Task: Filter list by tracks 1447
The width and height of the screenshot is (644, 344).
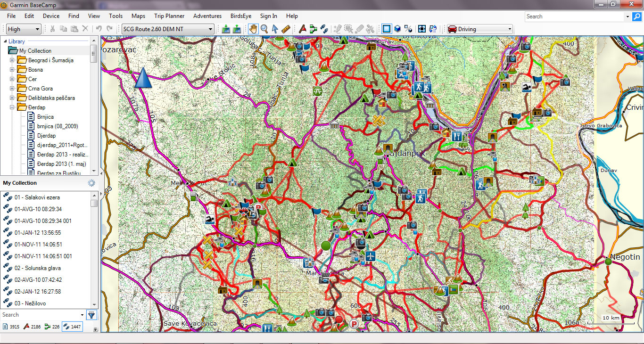Action: click(72, 327)
